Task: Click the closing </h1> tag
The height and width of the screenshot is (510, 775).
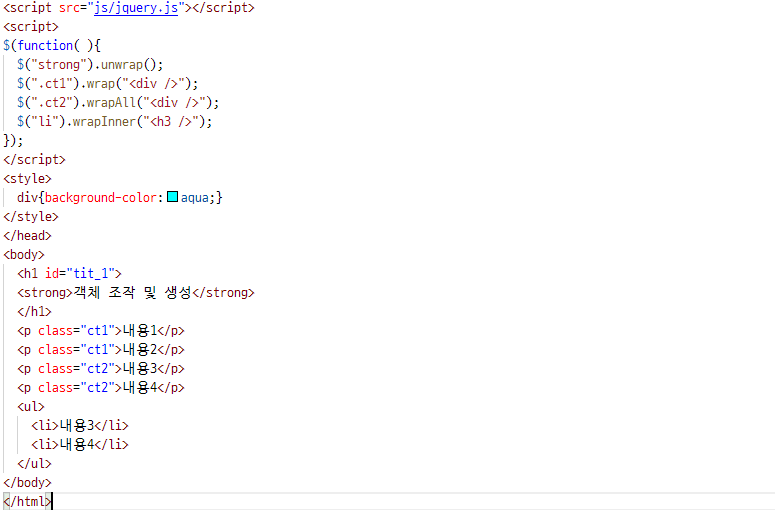Action: (x=34, y=311)
